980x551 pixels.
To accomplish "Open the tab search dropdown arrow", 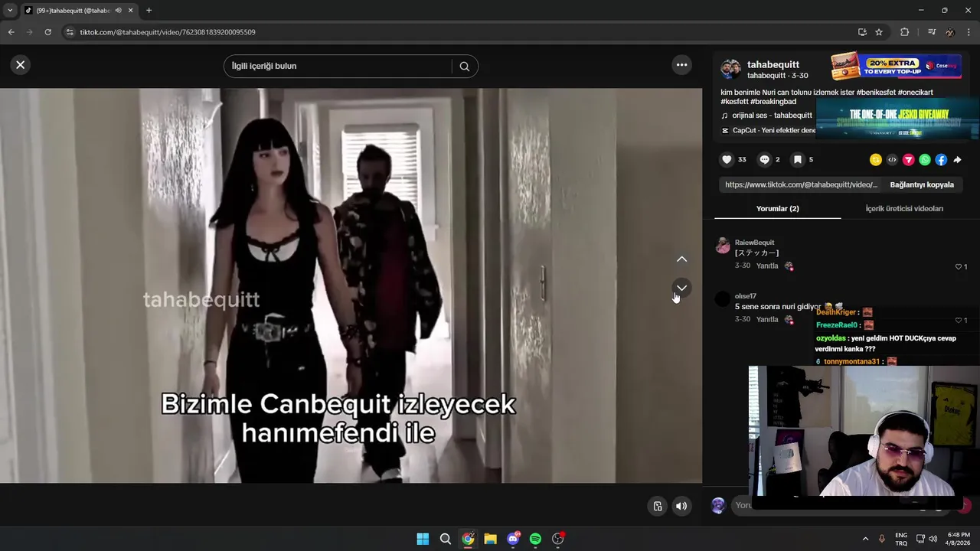I will point(10,10).
